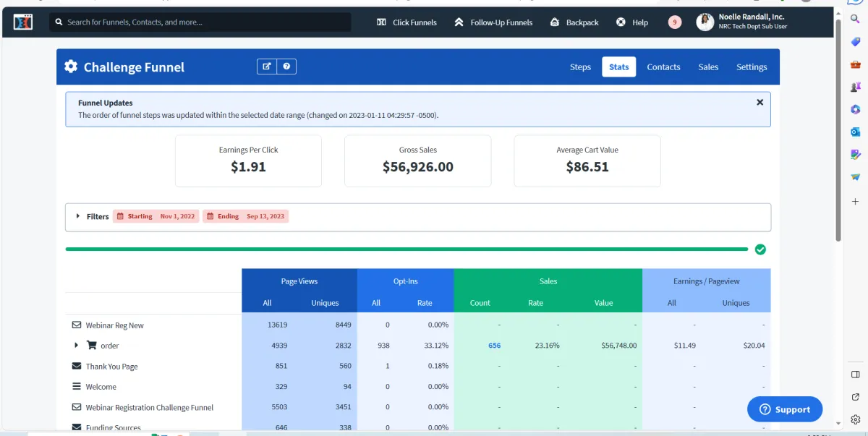
Task: Click the Starting Nov 1, 2022 date filter
Action: [156, 216]
